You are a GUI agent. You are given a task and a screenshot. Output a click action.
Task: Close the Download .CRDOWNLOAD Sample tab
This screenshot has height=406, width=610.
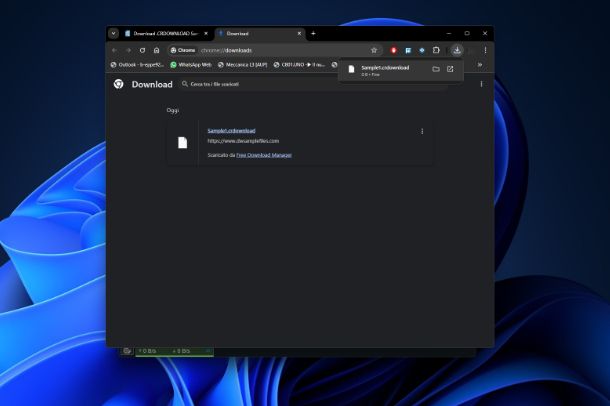(206, 33)
